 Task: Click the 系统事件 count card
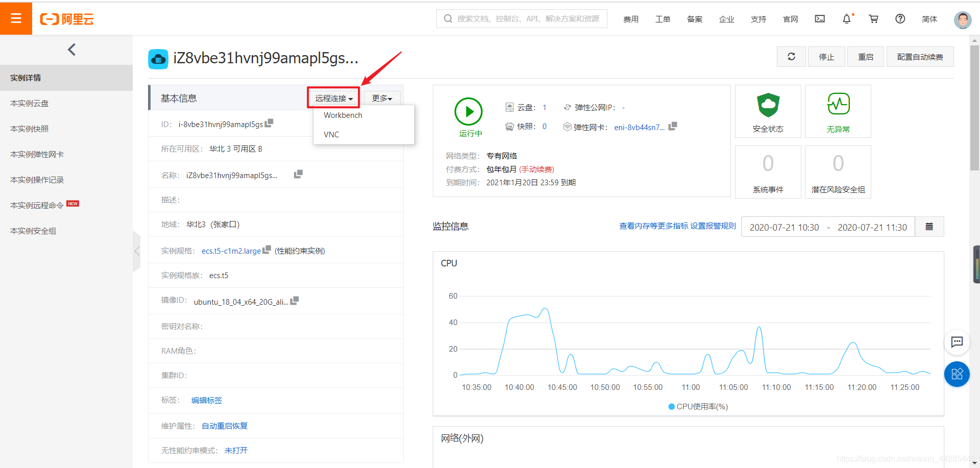(768, 171)
